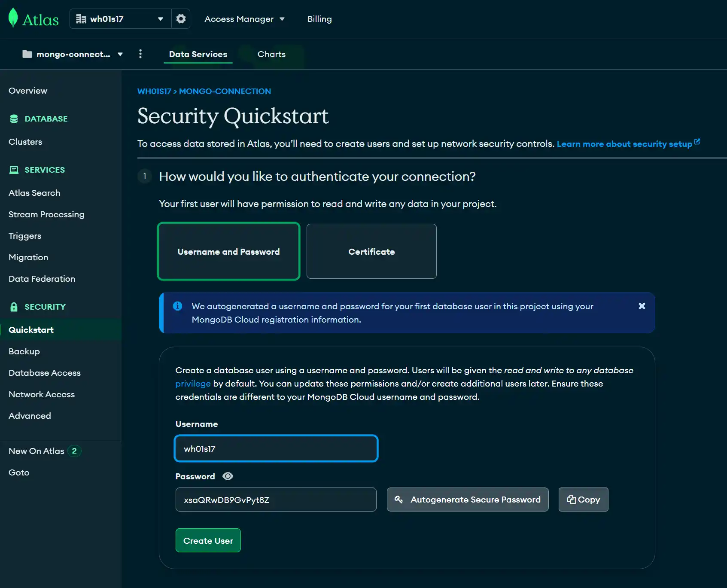Click the Atlas leaf logo
The image size is (727, 588).
[x=13, y=18]
